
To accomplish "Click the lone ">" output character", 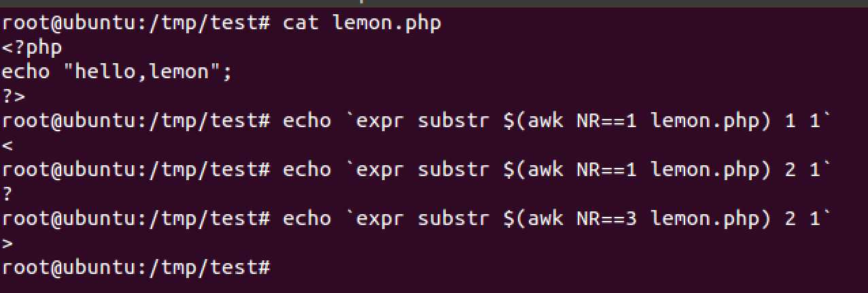I will tap(7, 243).
